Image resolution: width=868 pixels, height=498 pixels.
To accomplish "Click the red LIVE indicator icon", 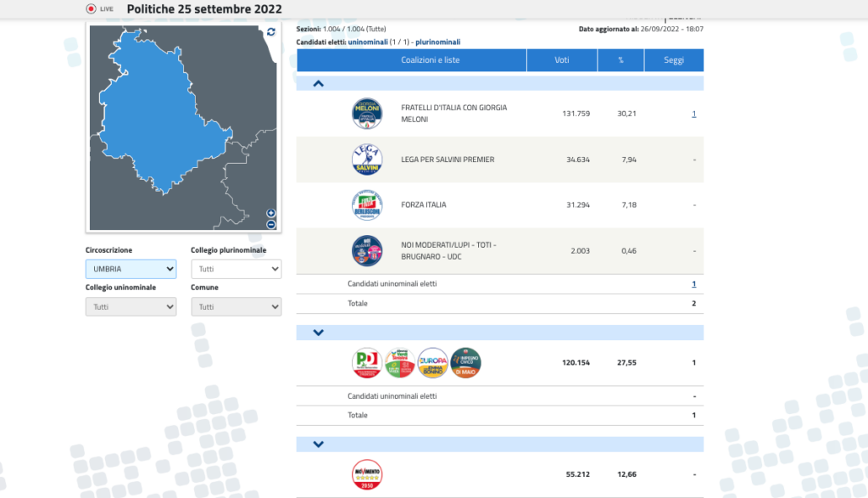I will point(91,8).
